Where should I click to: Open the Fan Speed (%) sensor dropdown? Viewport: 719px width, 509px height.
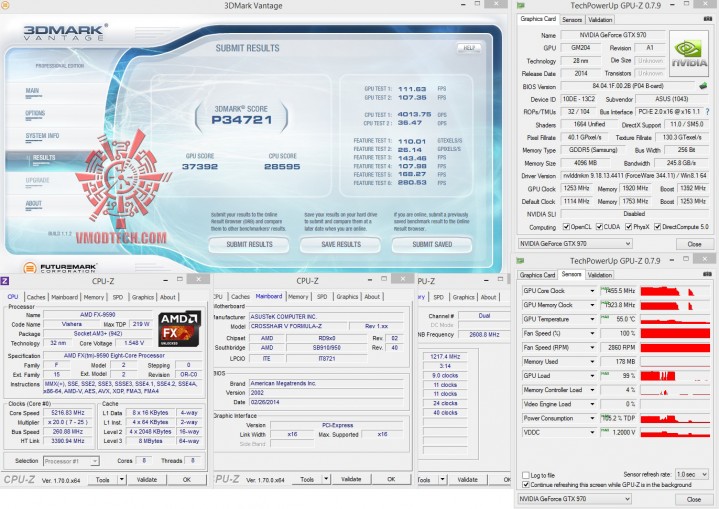592,333
